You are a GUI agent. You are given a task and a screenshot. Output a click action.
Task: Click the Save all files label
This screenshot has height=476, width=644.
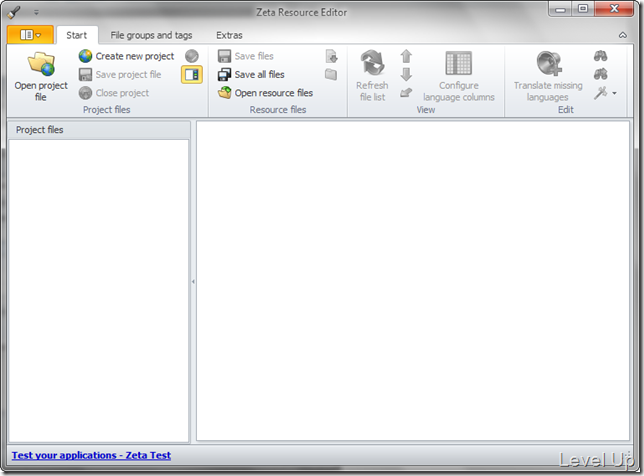coord(260,75)
